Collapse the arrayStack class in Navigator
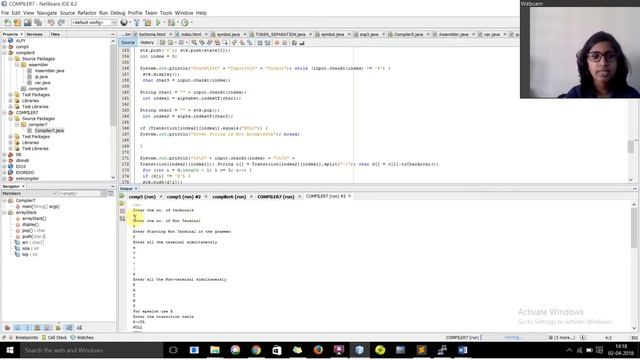This screenshot has width=640, height=360. [4, 213]
